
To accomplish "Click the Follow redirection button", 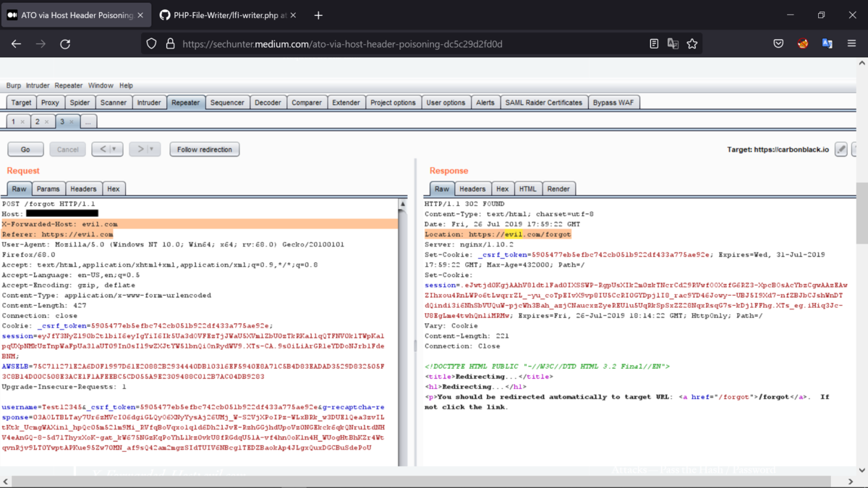I will pyautogui.click(x=205, y=150).
